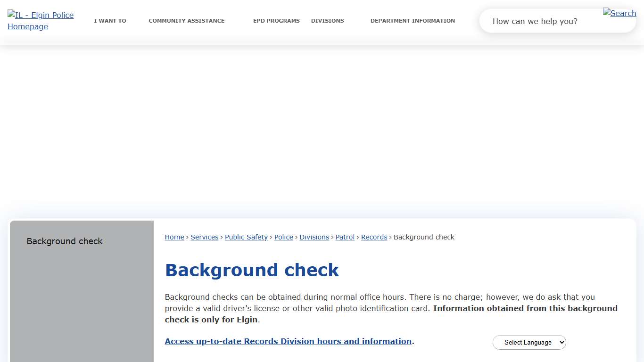Click the Background check breadcrumb entry

click(424, 237)
